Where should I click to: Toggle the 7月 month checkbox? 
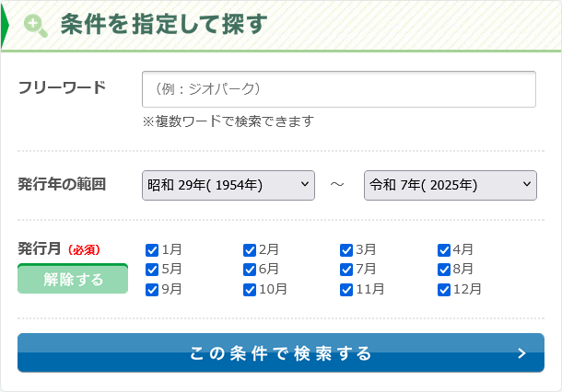pos(346,270)
